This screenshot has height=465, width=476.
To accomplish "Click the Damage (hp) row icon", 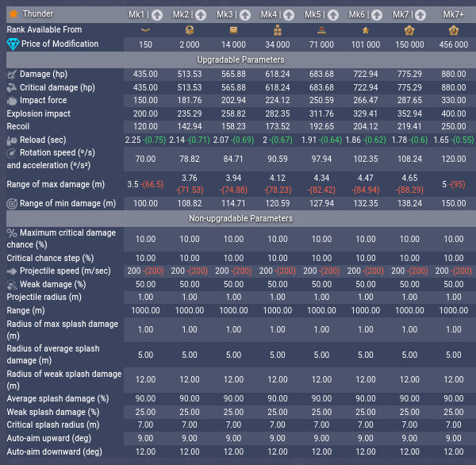I will 12,75.
